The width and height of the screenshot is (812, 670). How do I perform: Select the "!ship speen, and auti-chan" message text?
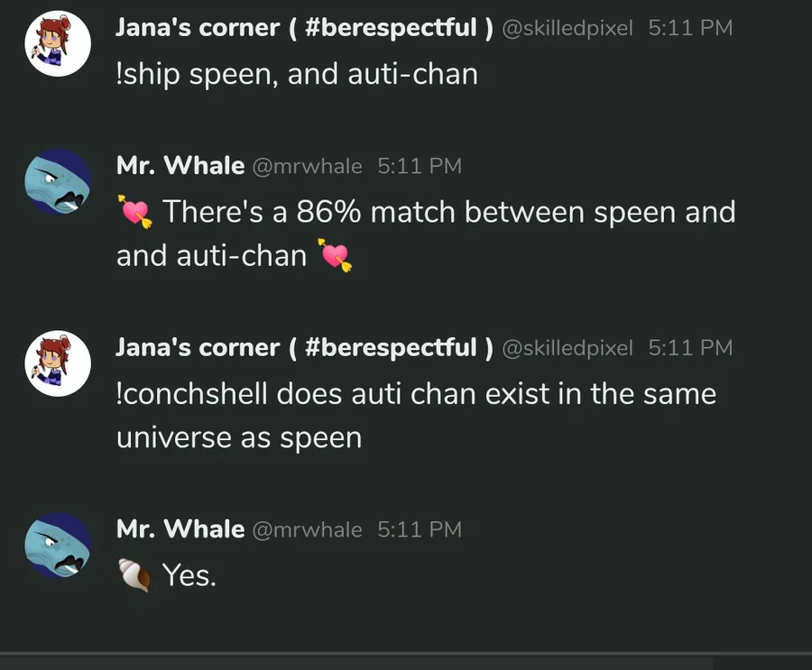(x=297, y=74)
